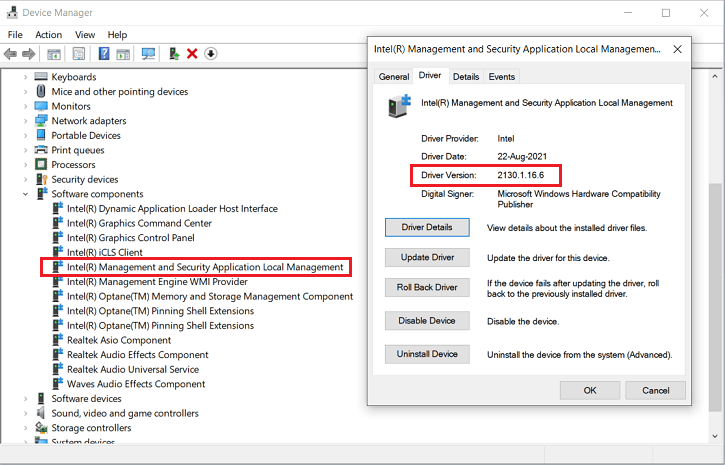
Task: Select Realtek Audio Universal Service
Action: pyautogui.click(x=133, y=369)
